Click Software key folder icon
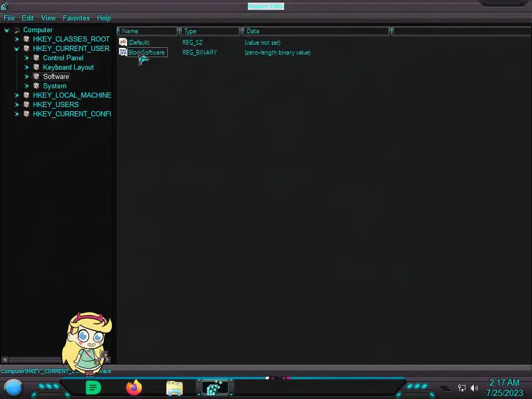 [x=36, y=76]
